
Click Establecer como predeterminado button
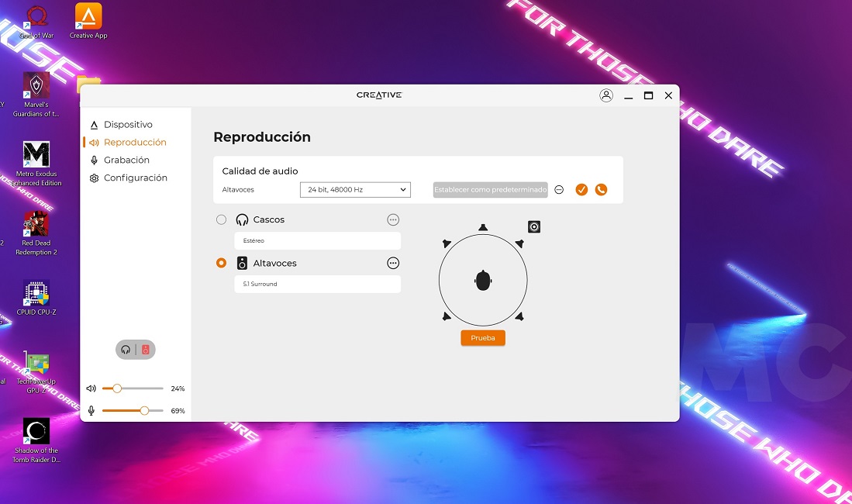(490, 189)
